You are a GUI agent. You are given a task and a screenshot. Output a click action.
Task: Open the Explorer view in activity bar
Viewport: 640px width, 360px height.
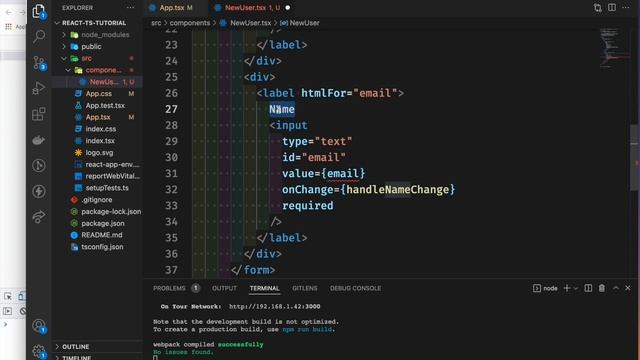point(39,11)
